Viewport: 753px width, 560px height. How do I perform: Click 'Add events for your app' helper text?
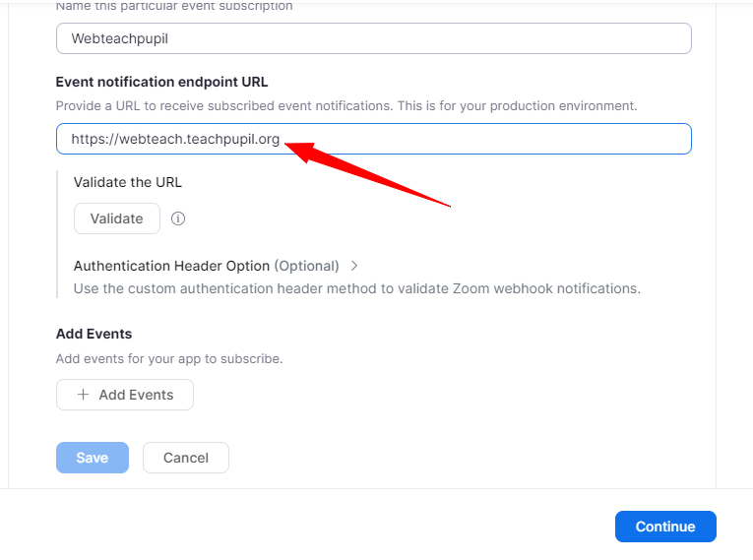click(x=169, y=358)
